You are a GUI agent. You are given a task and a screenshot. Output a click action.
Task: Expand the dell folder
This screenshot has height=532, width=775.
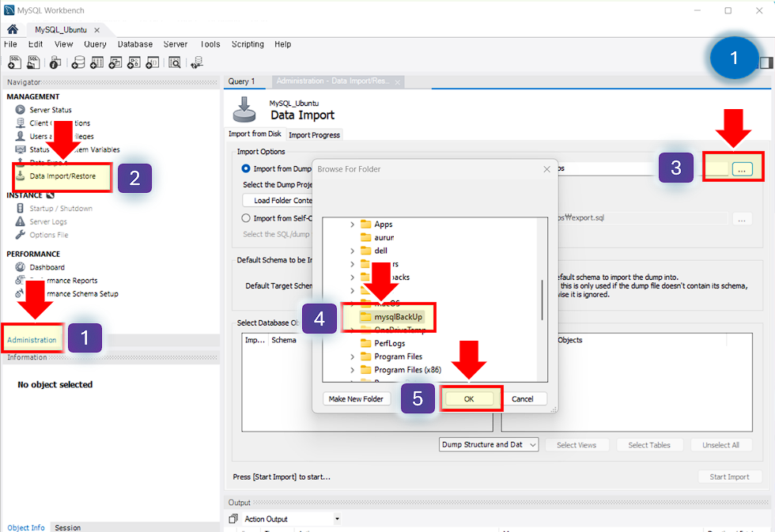click(x=352, y=251)
